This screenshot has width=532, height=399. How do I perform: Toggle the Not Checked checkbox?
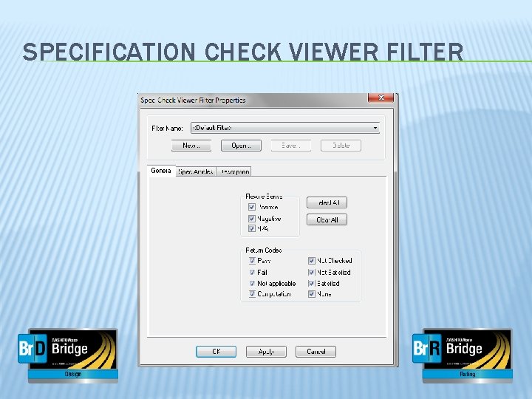(312, 261)
